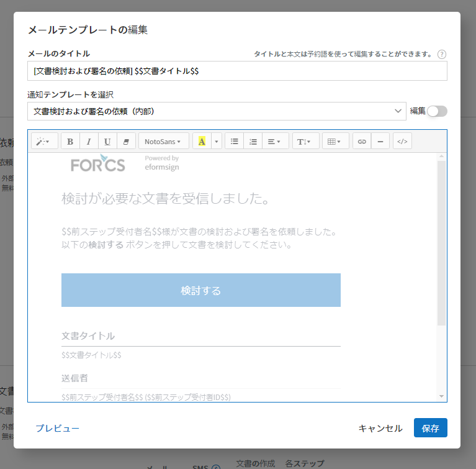Click the eraser clear formatting icon
The height and width of the screenshot is (469, 476).
point(126,142)
